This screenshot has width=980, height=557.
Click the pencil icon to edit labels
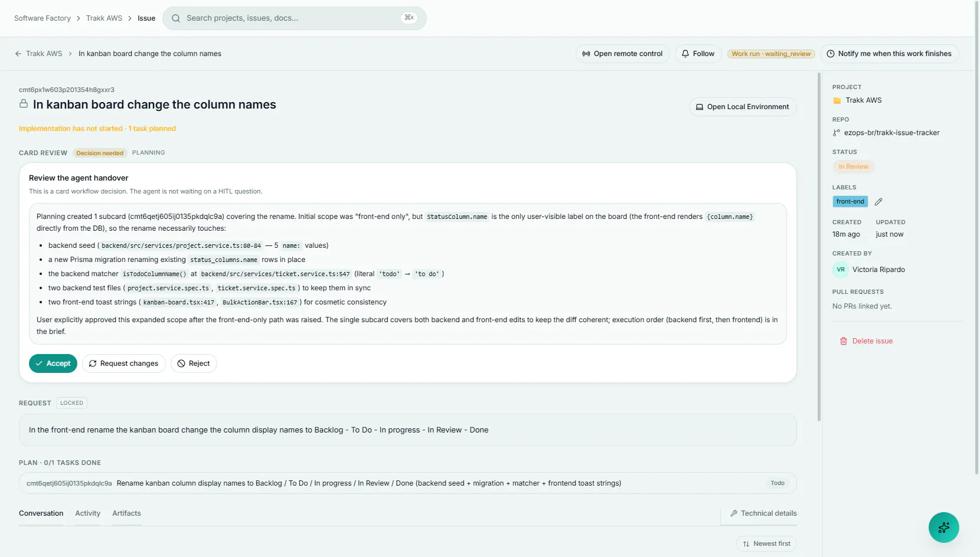pos(878,202)
